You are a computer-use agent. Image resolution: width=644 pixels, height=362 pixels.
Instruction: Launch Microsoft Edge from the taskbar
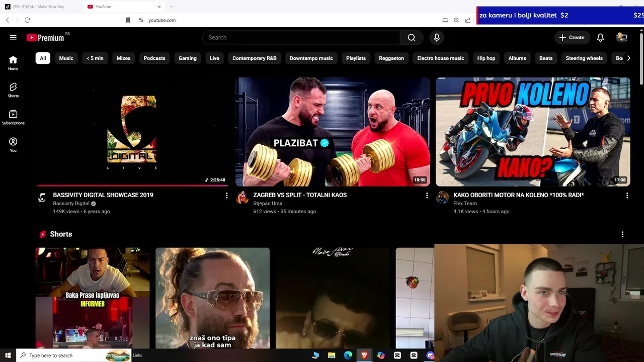[348, 355]
